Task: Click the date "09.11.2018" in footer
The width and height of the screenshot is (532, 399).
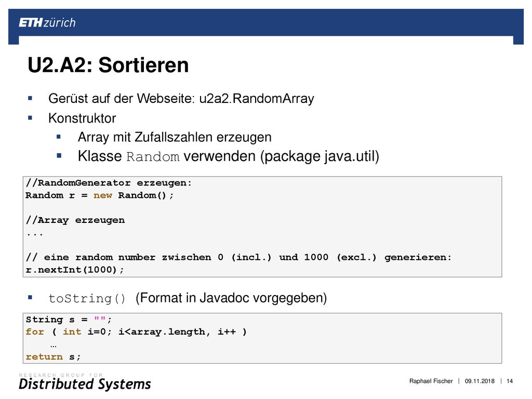Action: point(480,381)
